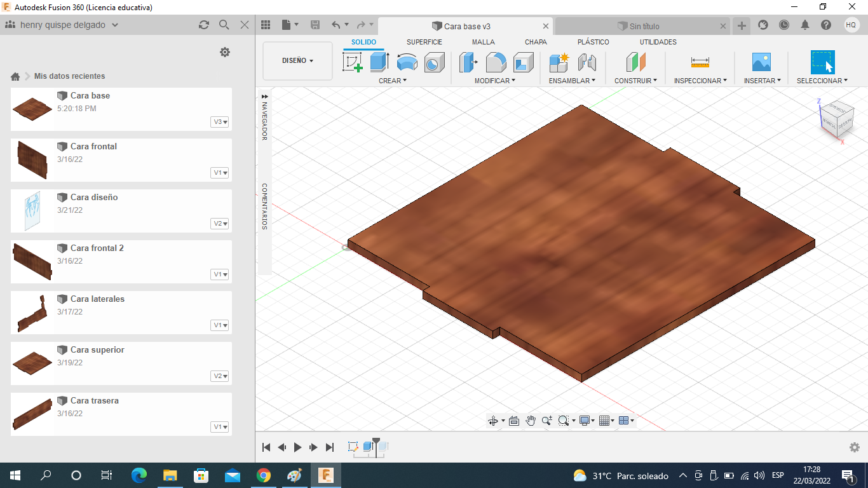Image resolution: width=868 pixels, height=488 pixels.
Task: Select the New Component icon
Action: [559, 62]
